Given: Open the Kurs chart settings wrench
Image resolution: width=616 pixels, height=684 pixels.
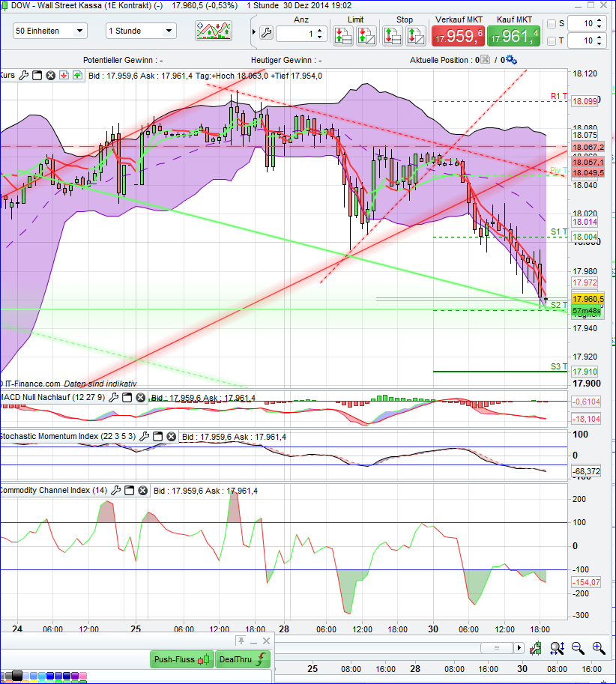Looking at the screenshot, I should (23, 75).
